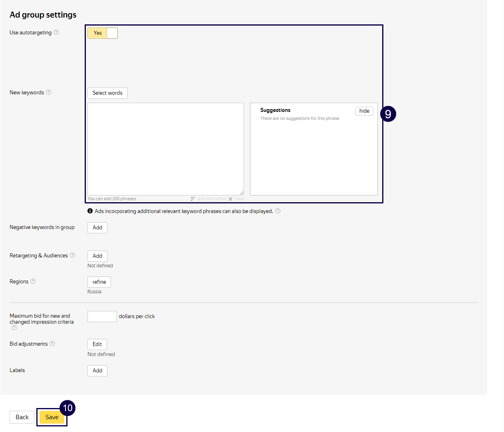Edit the bid adjustments
The height and width of the screenshot is (432, 504).
[97, 344]
